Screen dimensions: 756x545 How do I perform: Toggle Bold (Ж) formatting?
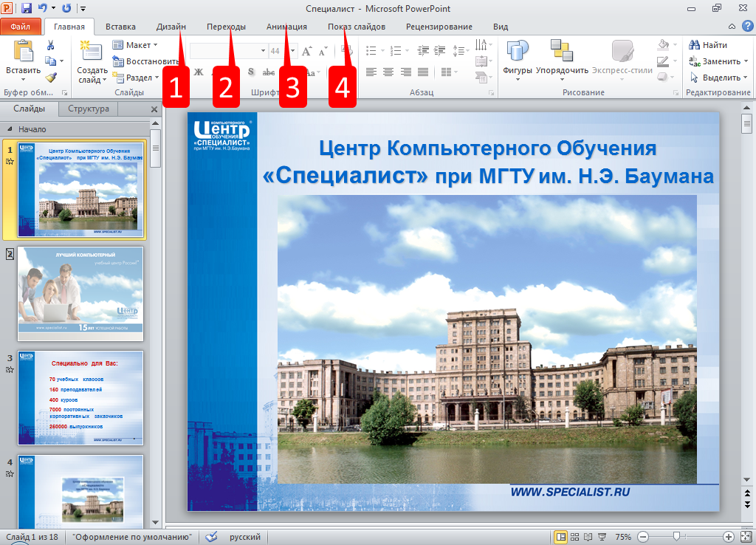pyautogui.click(x=199, y=72)
